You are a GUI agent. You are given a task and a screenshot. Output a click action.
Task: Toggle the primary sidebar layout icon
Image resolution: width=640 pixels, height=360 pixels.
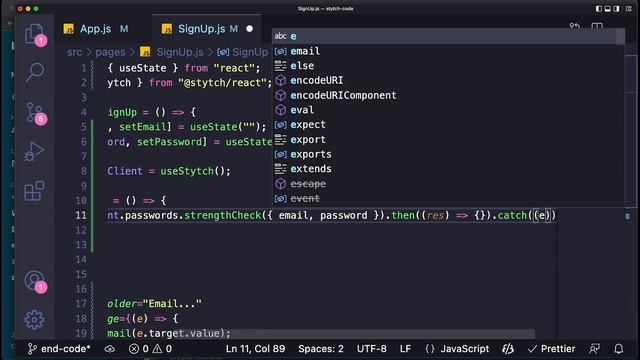[x=599, y=9]
